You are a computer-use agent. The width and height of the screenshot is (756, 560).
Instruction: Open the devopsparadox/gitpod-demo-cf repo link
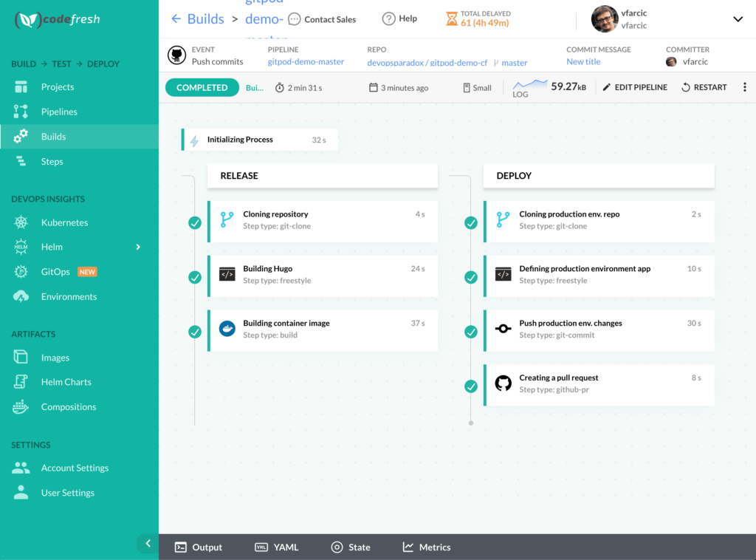pyautogui.click(x=427, y=63)
